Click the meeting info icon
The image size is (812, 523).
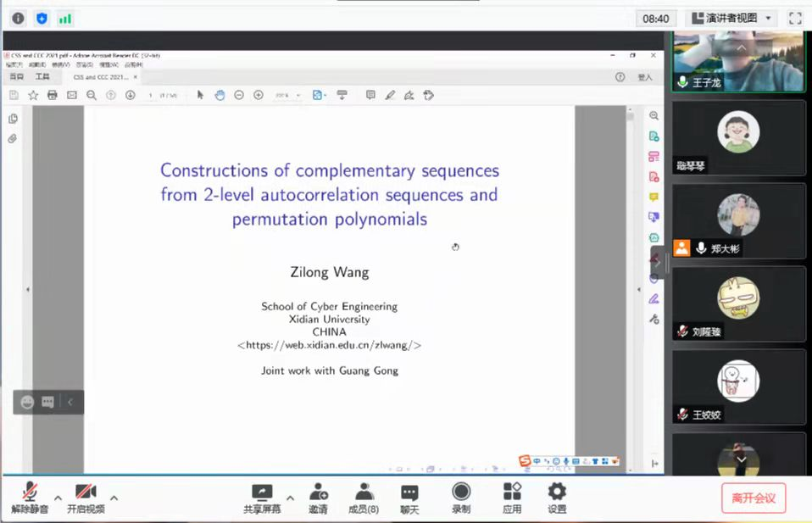[18, 18]
